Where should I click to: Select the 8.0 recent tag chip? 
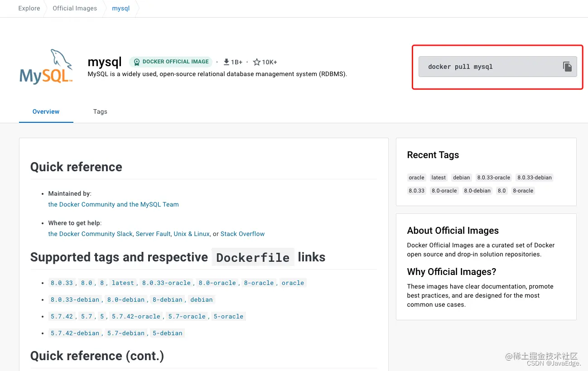coord(501,191)
